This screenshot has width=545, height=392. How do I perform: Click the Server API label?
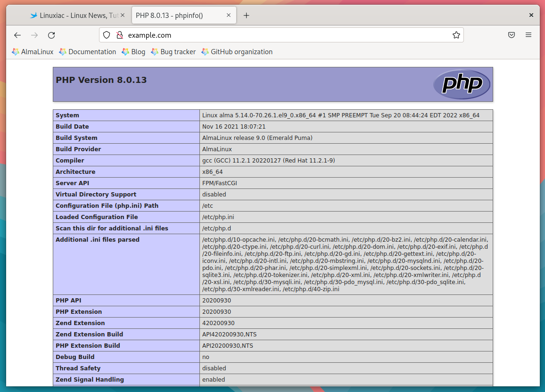(72, 183)
